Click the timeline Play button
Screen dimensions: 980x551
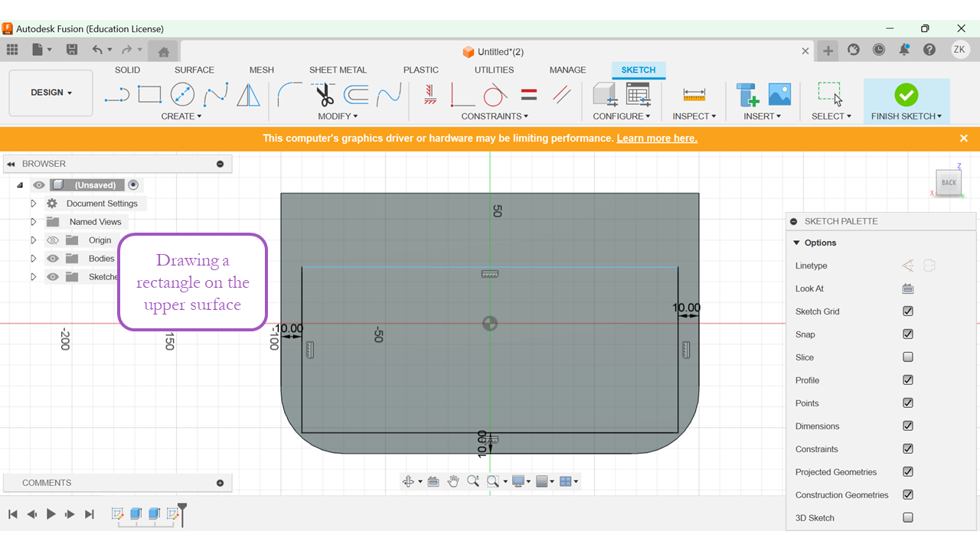coord(51,514)
